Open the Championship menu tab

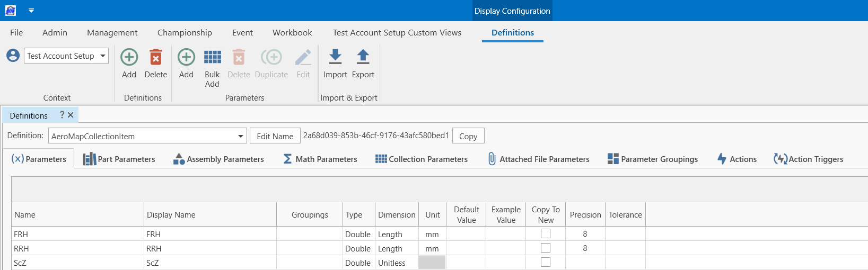[185, 33]
